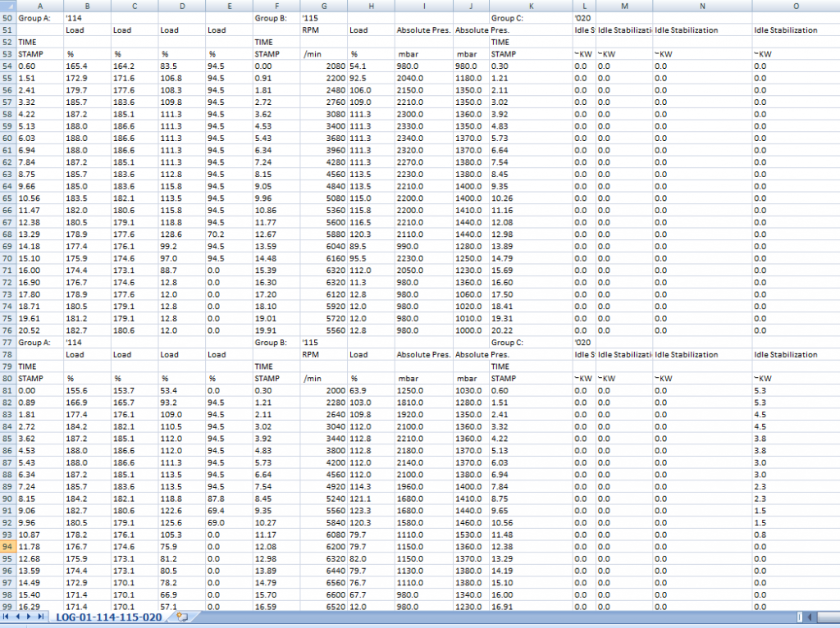840x628 pixels.
Task: Grab the horizontal scrollbar split handle
Action: (x=801, y=617)
